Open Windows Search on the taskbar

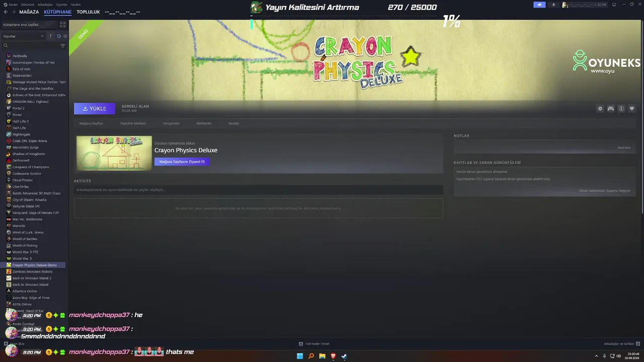pos(311,356)
